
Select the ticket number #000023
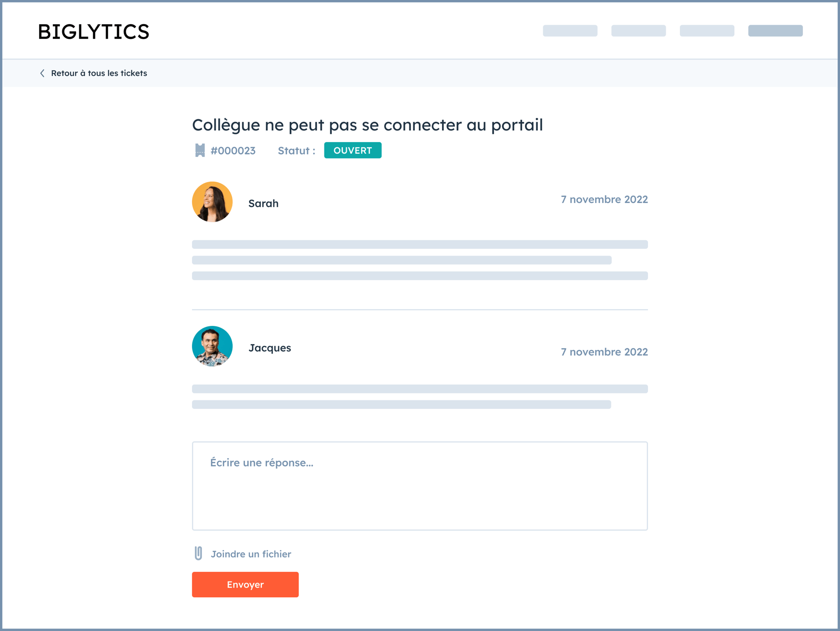point(233,151)
